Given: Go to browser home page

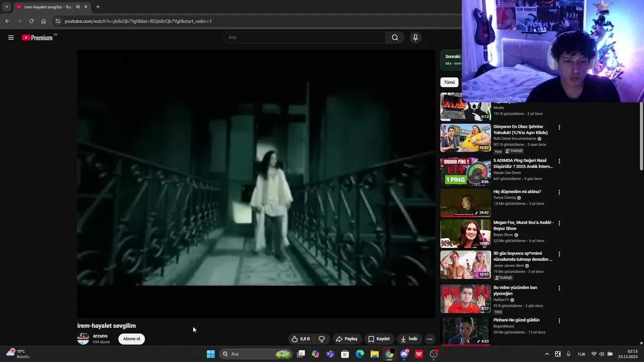Looking at the screenshot, I should [x=43, y=21].
